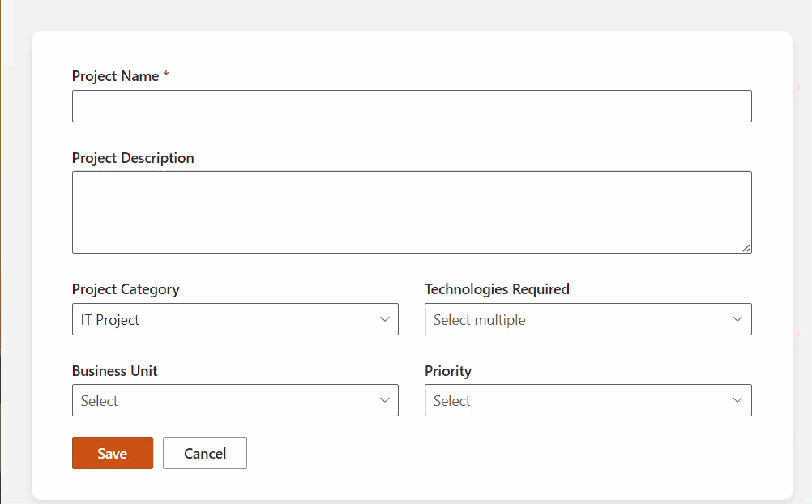Open the Project Category dropdown
Viewport: 812px width, 504px height.
[235, 319]
